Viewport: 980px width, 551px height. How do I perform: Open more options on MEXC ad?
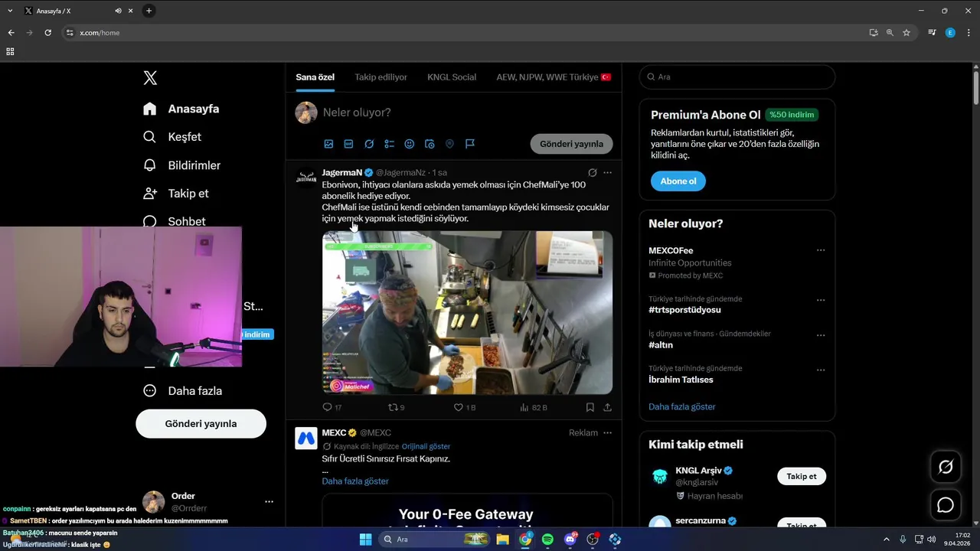pyautogui.click(x=608, y=432)
